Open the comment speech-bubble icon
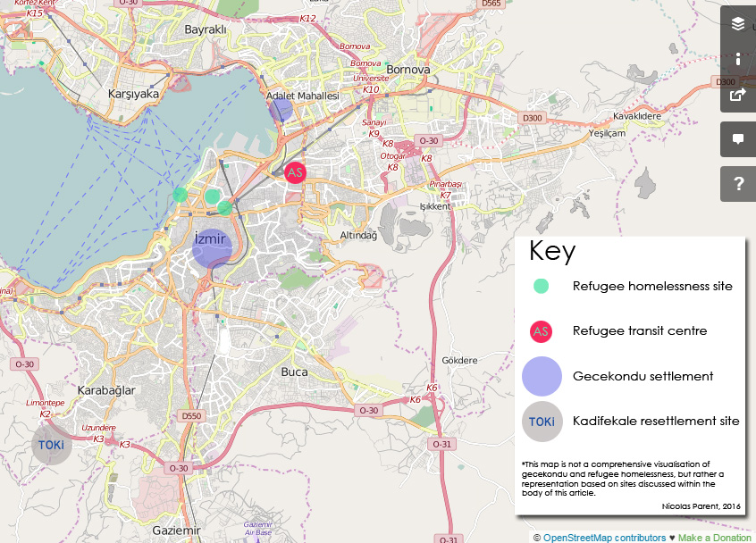This screenshot has height=543, width=756. [x=737, y=138]
